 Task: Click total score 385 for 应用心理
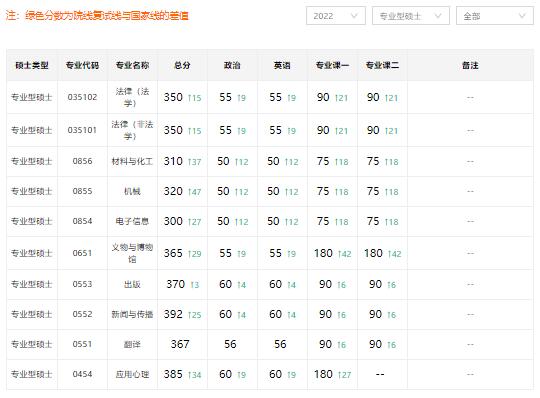click(173, 374)
